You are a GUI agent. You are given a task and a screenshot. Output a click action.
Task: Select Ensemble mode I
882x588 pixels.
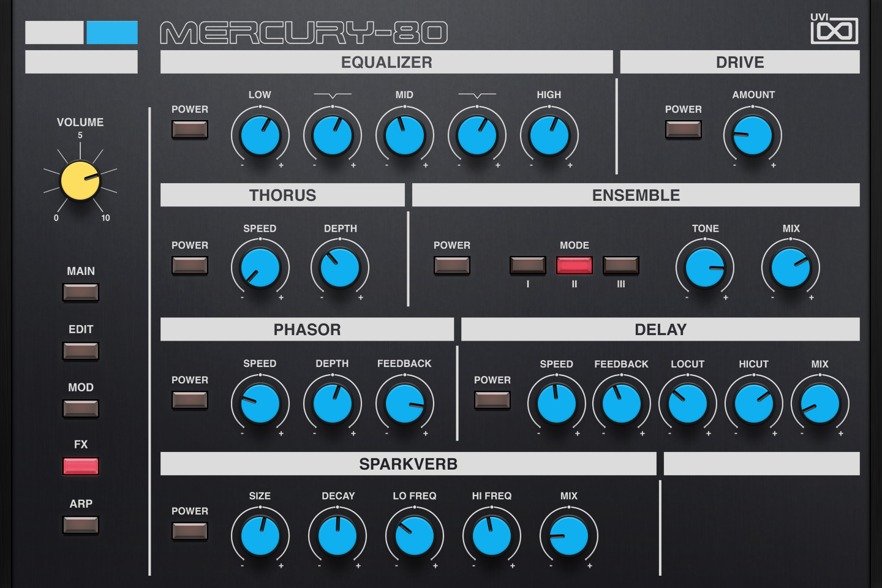528,266
